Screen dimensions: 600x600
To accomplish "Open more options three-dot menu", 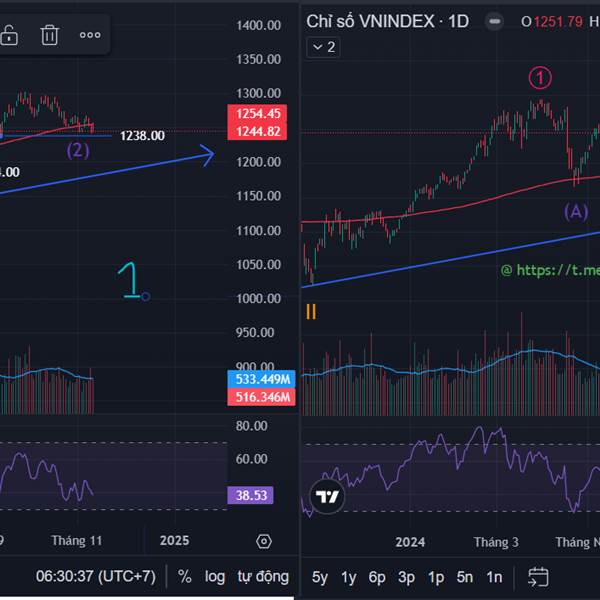I will tap(90, 35).
